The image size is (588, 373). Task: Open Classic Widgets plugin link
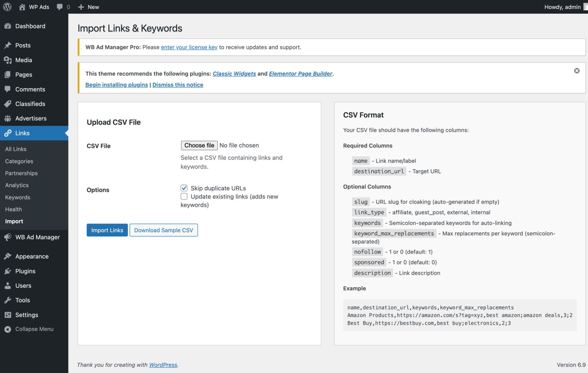pos(234,74)
